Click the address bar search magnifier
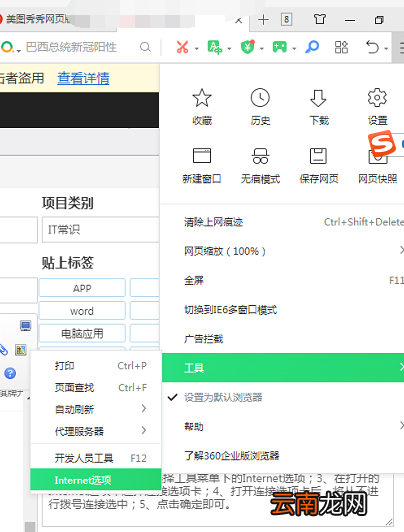 click(145, 47)
